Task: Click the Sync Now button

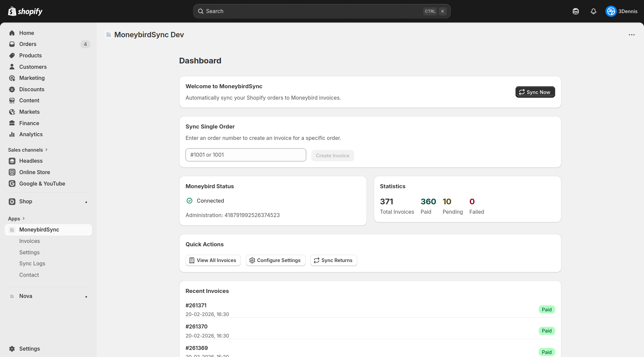Action: (x=535, y=92)
